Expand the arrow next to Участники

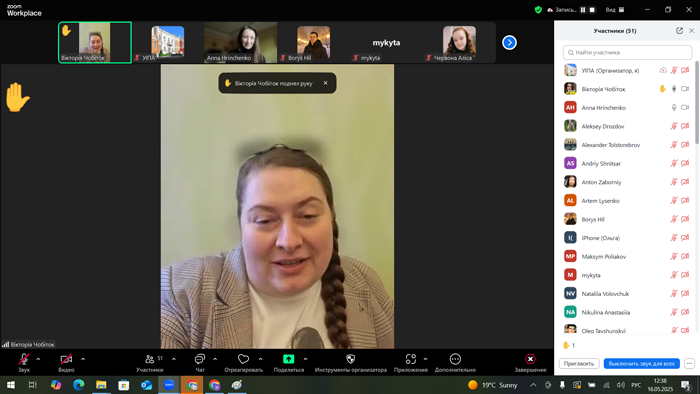click(174, 359)
